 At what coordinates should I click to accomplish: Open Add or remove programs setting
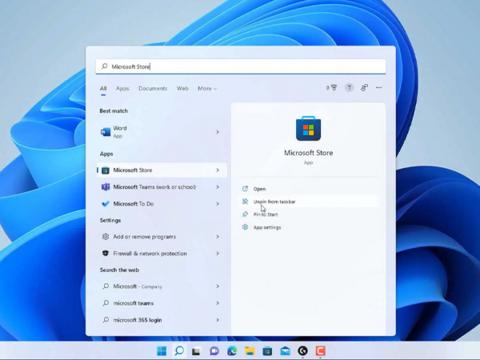tap(162, 237)
